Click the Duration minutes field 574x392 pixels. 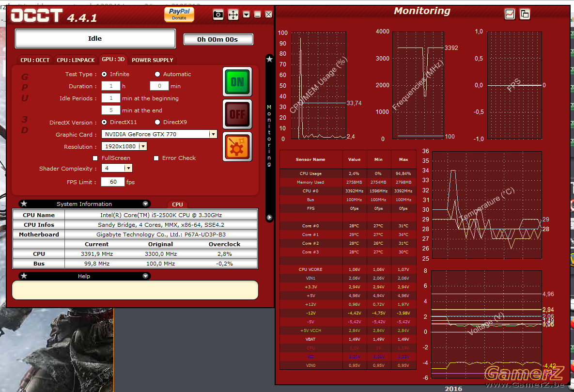click(x=159, y=86)
